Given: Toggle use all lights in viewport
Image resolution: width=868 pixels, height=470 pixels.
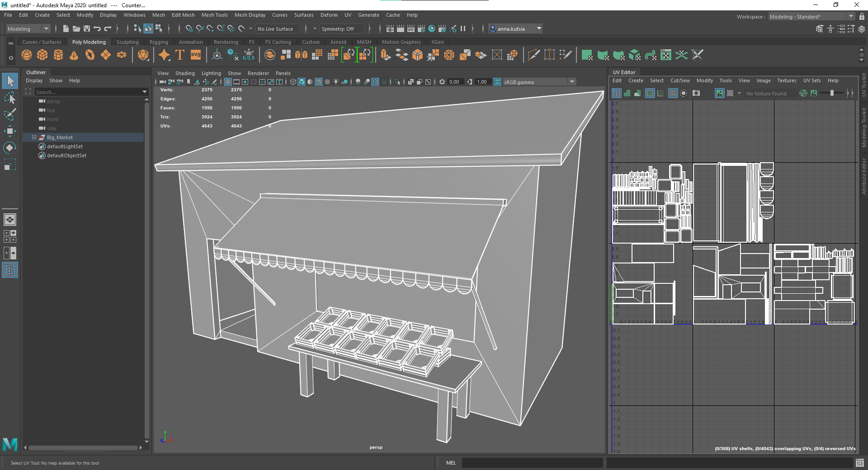Looking at the screenshot, I should pyautogui.click(x=336, y=82).
